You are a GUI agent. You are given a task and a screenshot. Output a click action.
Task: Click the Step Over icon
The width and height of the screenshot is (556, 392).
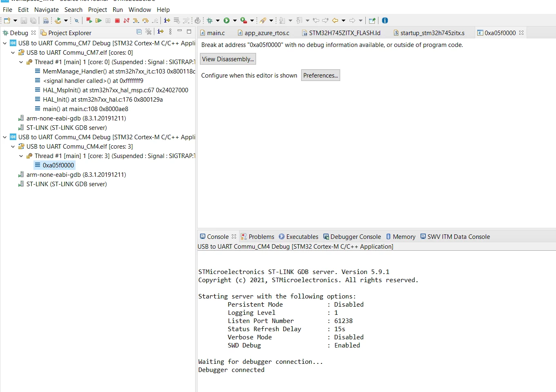[x=145, y=20]
